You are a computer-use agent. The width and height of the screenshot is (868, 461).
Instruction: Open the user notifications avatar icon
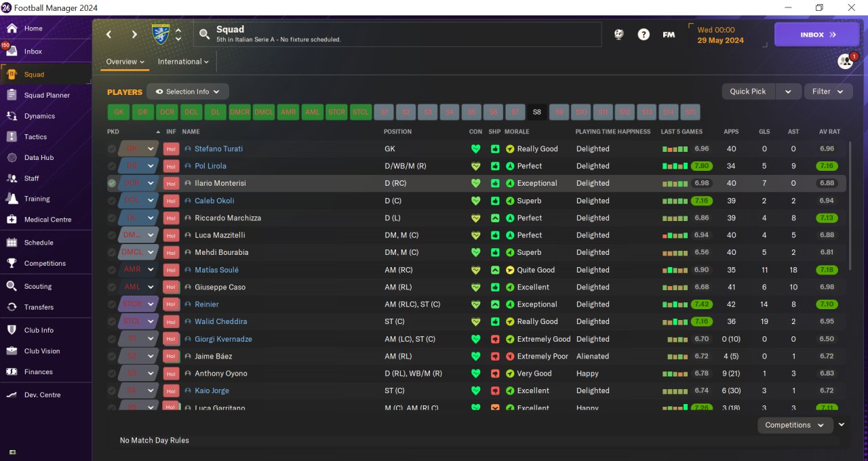(x=845, y=61)
